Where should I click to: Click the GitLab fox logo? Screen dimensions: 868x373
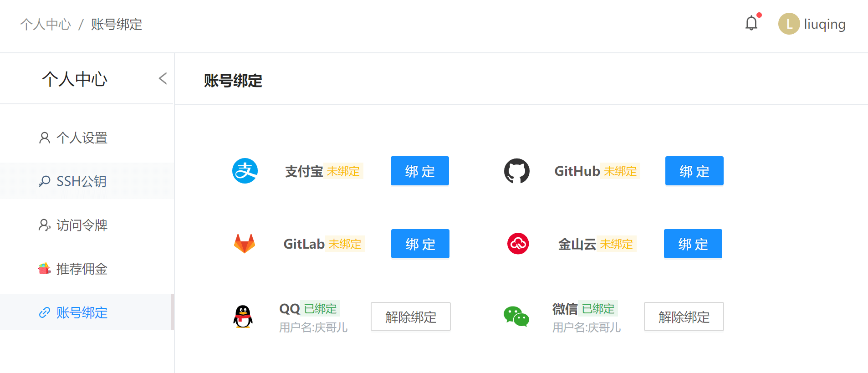245,244
